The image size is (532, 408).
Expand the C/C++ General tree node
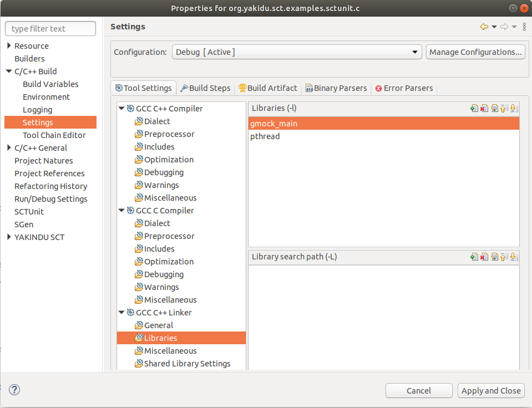pos(9,147)
